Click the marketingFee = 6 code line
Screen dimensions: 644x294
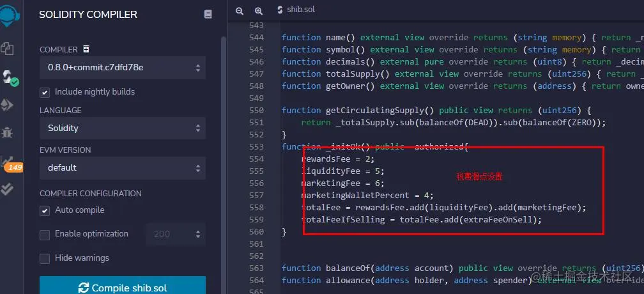click(343, 183)
